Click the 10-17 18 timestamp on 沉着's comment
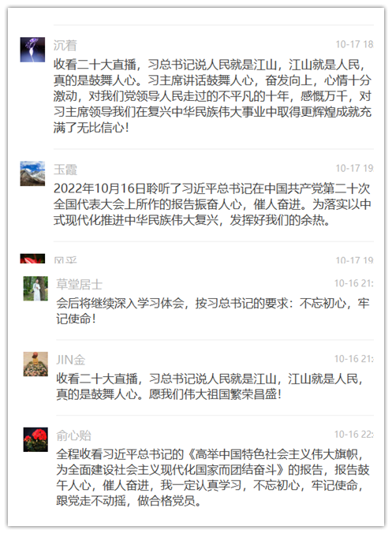Screen dimensions: 392x534 [x=354, y=44]
